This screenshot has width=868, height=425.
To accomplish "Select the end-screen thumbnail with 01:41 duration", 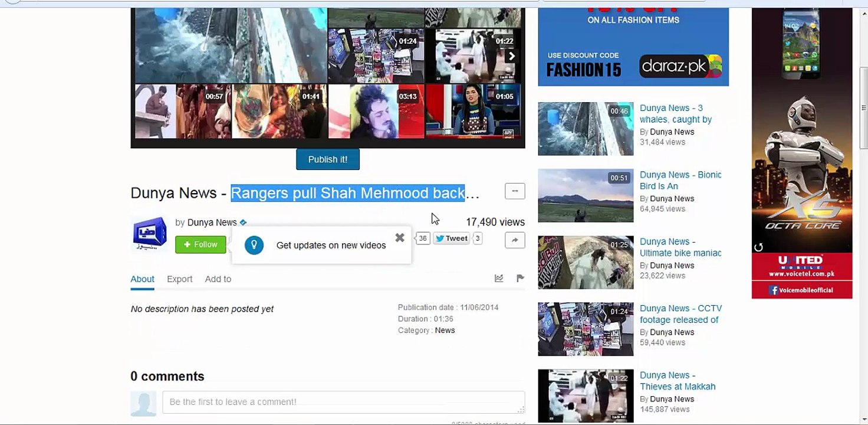I will pos(280,112).
